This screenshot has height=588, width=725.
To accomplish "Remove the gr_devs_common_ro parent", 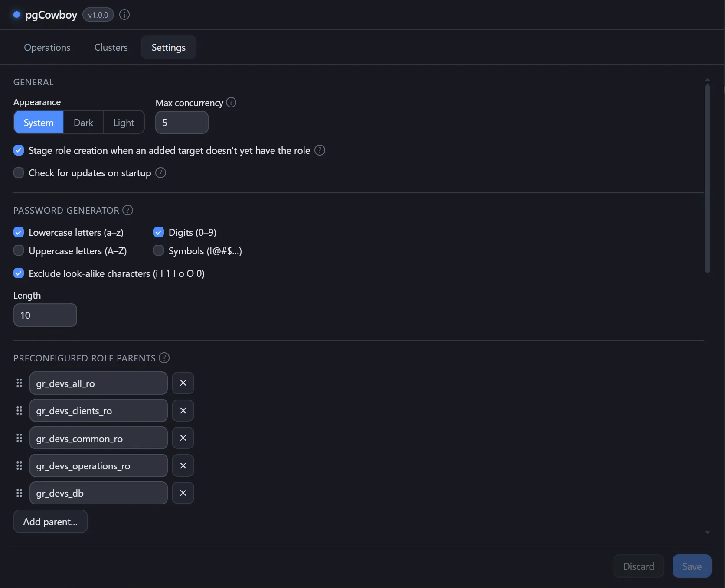I will pyautogui.click(x=183, y=438).
